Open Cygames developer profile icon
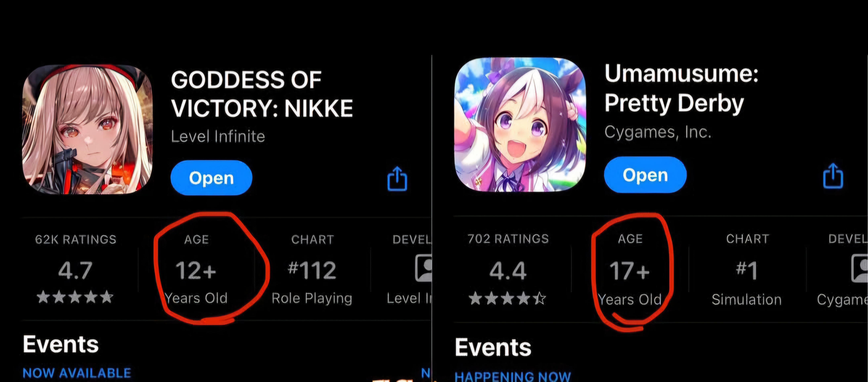 coord(859,268)
